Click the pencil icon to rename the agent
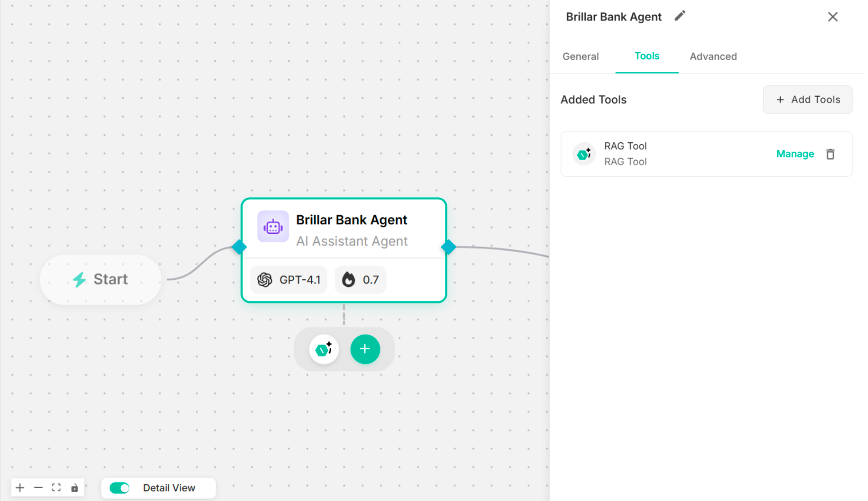Screen dimensions: 868x501 click(680, 16)
